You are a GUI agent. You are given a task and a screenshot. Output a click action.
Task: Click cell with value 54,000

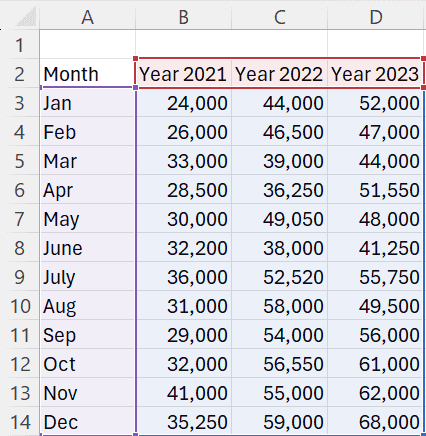(x=279, y=335)
